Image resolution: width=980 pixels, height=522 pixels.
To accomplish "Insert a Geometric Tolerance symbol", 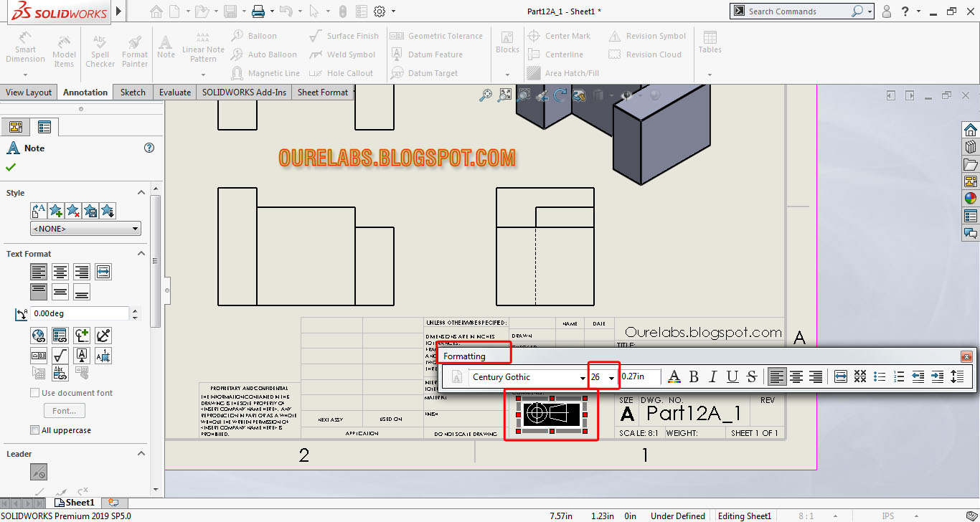I will coord(438,35).
